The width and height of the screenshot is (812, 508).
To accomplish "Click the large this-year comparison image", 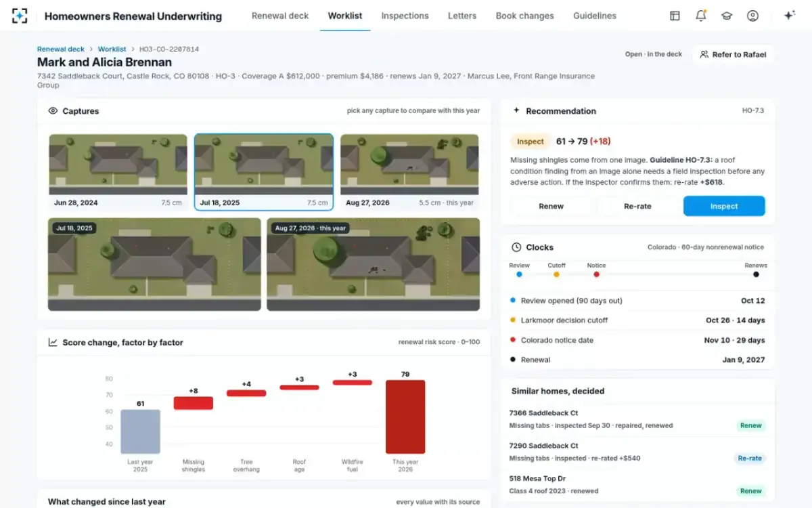I will 374,264.
